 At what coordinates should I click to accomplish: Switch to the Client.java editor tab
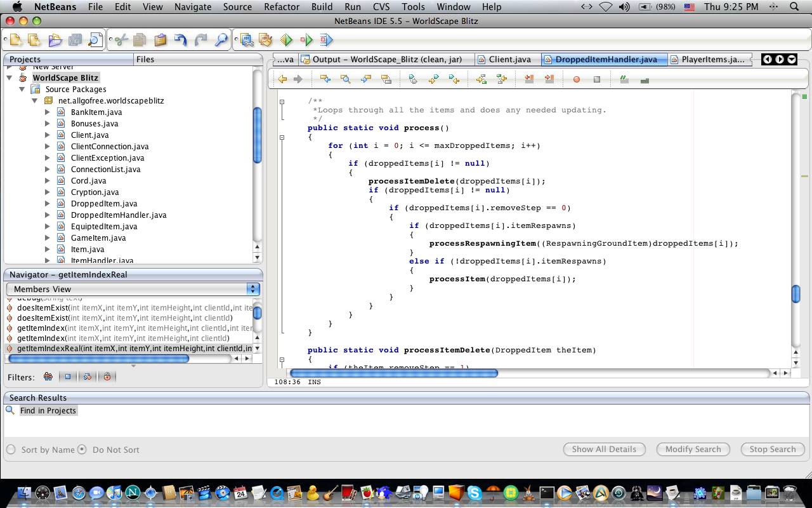[508, 59]
